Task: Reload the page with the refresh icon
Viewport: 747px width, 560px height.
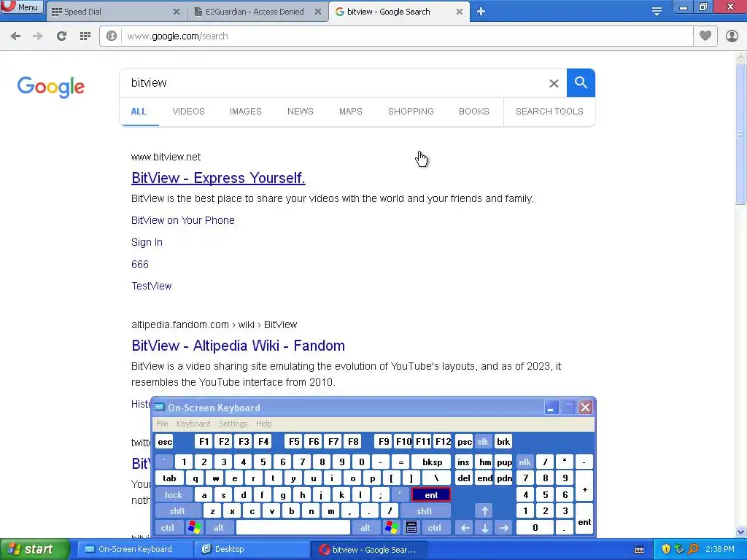Action: (x=61, y=36)
